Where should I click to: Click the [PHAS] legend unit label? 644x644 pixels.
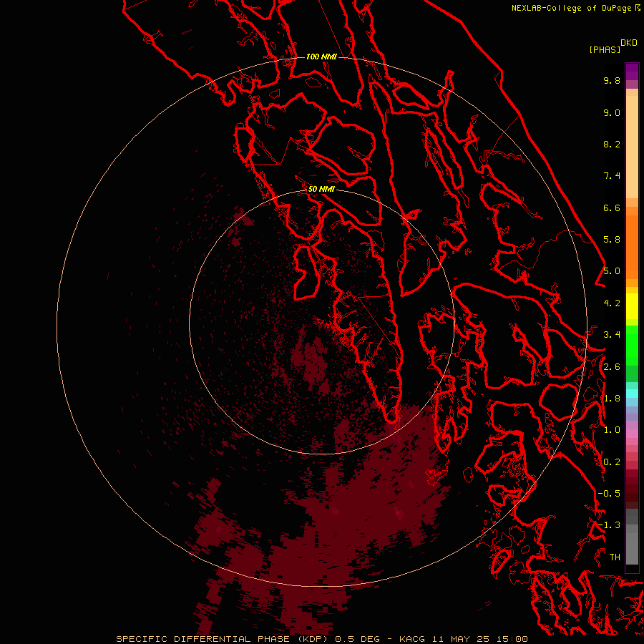pos(605,49)
